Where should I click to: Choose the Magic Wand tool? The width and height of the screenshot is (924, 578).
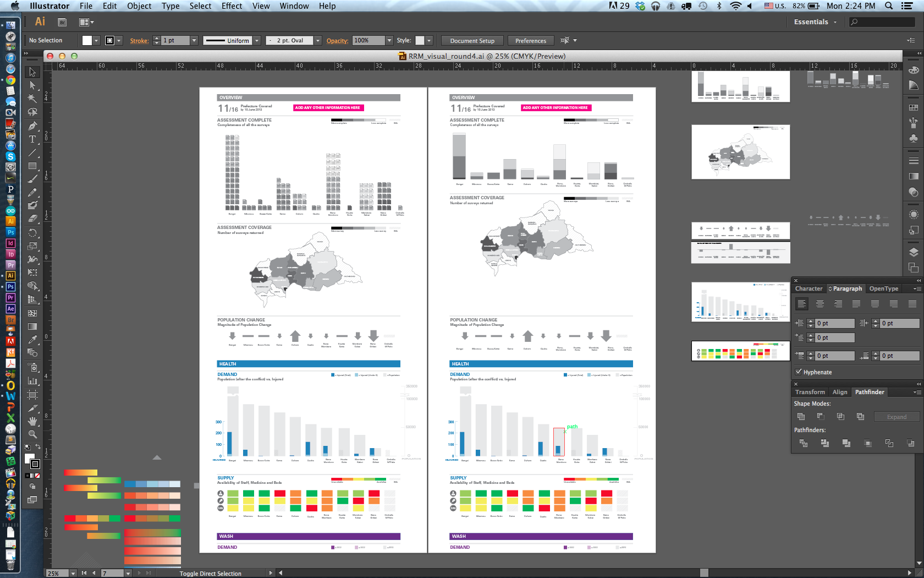pos(32,99)
